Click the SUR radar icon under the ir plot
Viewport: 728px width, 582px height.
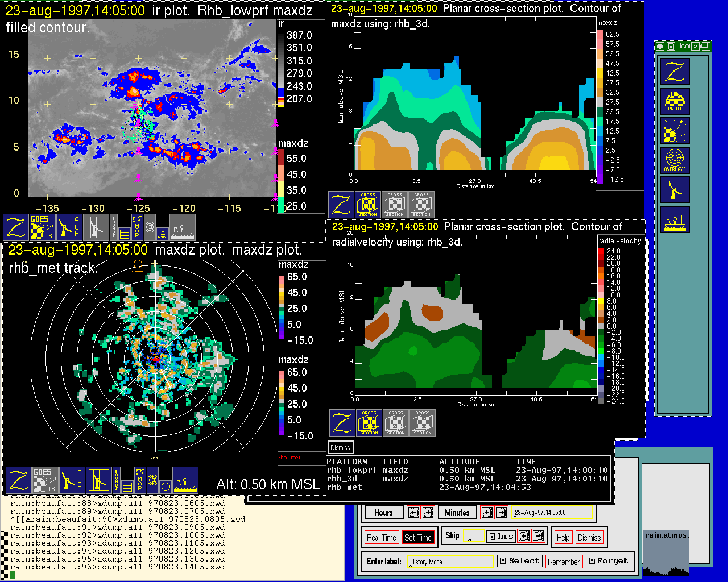(x=69, y=227)
